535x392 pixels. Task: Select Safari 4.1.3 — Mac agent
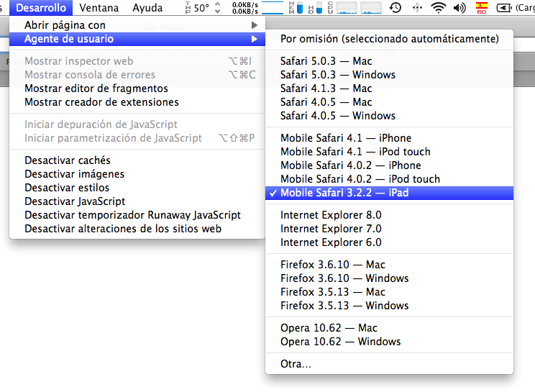coord(389,88)
